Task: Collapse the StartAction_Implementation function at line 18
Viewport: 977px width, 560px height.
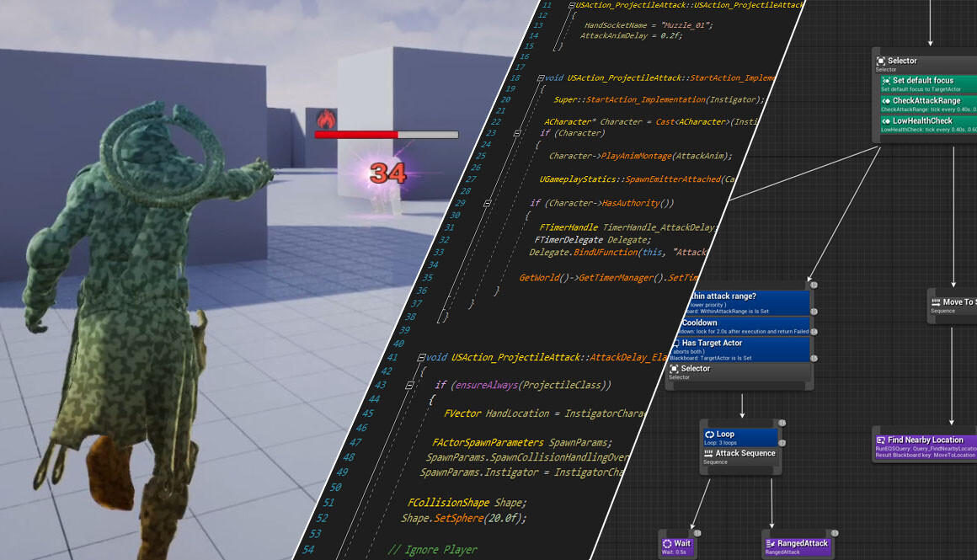Action: tap(541, 78)
